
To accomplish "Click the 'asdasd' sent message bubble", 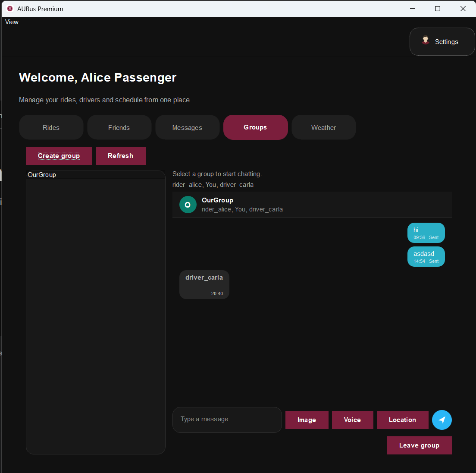I will pyautogui.click(x=426, y=257).
